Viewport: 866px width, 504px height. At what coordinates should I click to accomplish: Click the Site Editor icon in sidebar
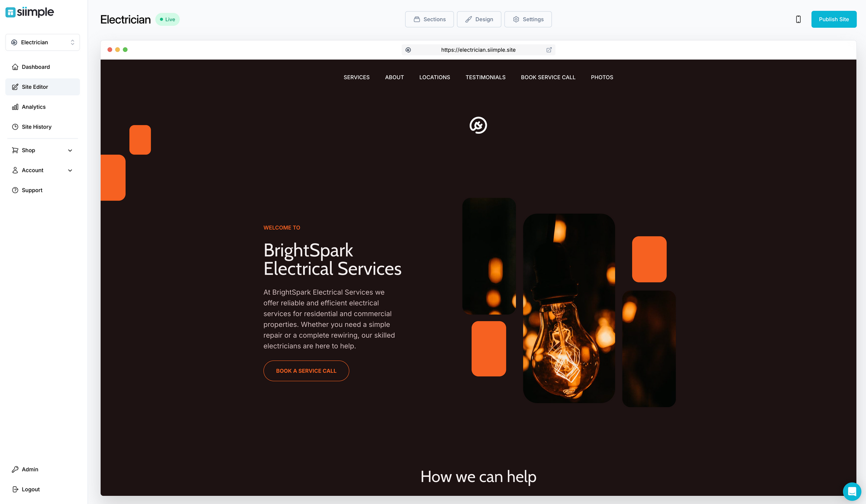(x=15, y=87)
